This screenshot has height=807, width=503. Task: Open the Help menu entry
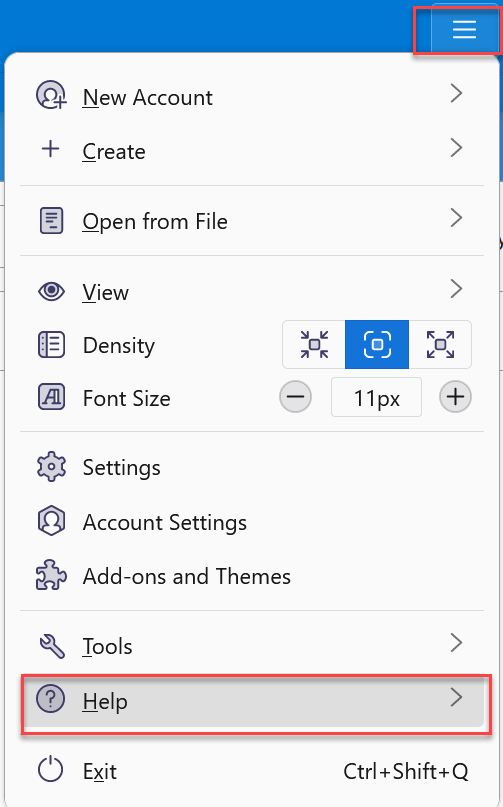pos(252,700)
